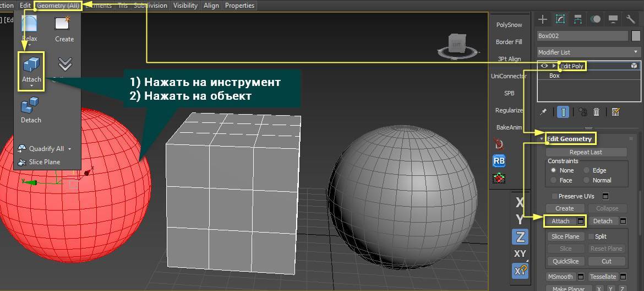Open the Subdivision ribbon tab
The height and width of the screenshot is (291, 644).
(x=150, y=6)
